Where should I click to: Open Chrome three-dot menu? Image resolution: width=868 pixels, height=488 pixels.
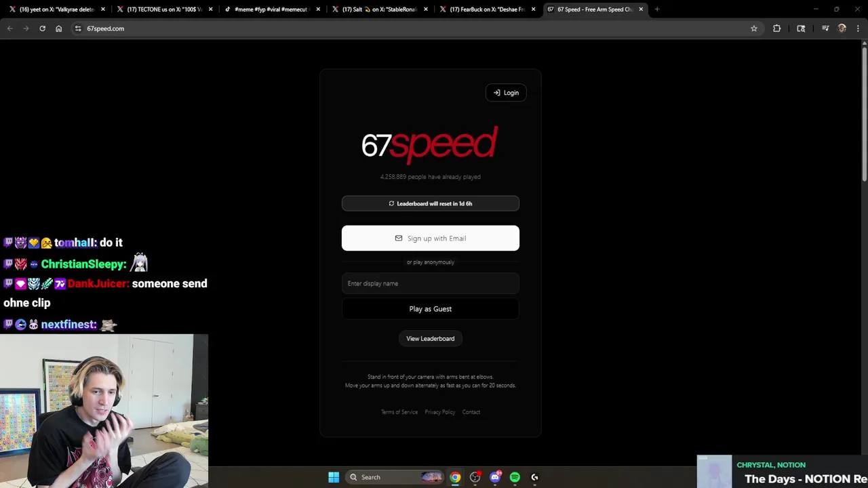858,28
